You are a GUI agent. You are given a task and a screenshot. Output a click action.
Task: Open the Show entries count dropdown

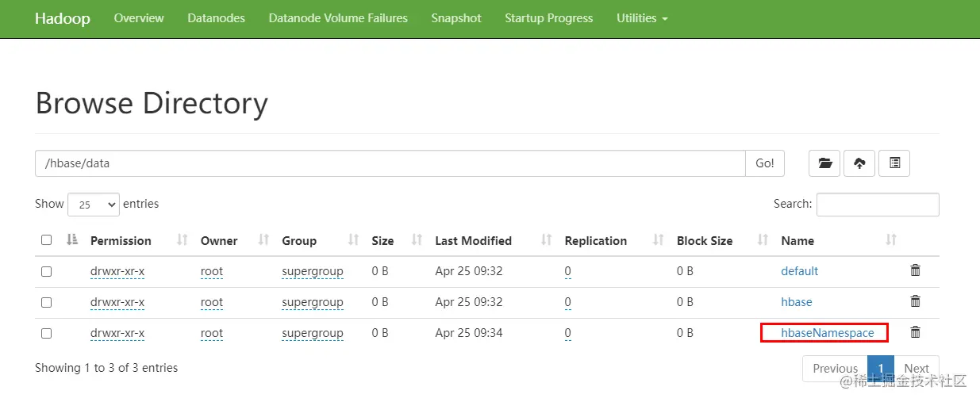point(94,205)
